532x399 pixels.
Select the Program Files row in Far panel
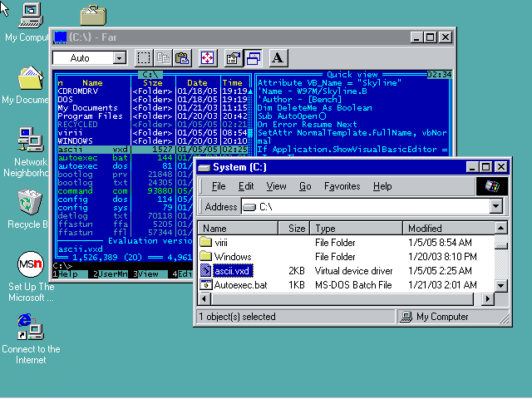153,116
